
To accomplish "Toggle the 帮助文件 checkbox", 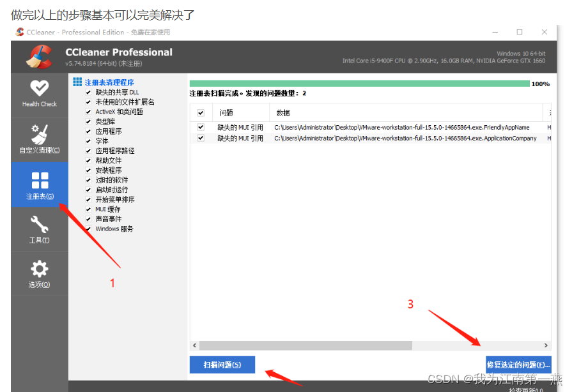I will pos(88,160).
